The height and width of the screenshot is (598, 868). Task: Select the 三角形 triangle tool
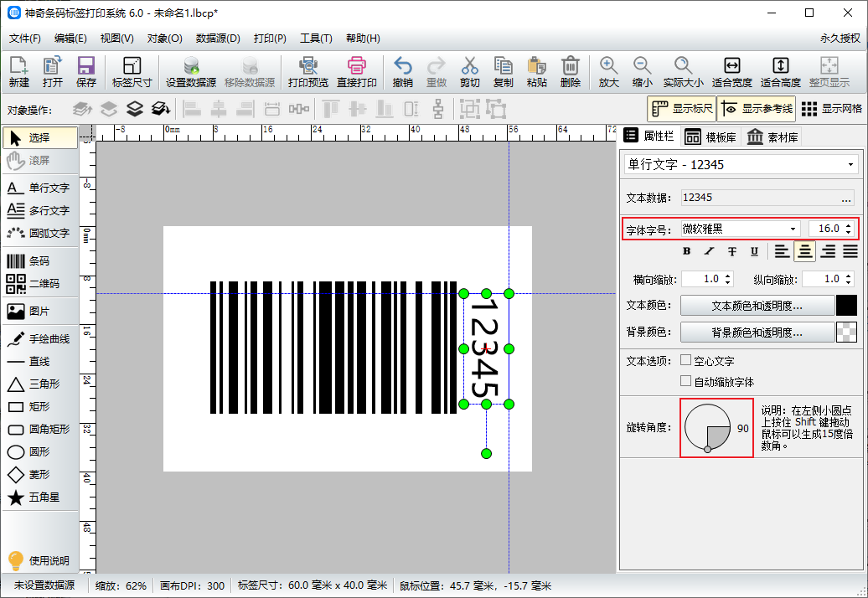coord(39,384)
